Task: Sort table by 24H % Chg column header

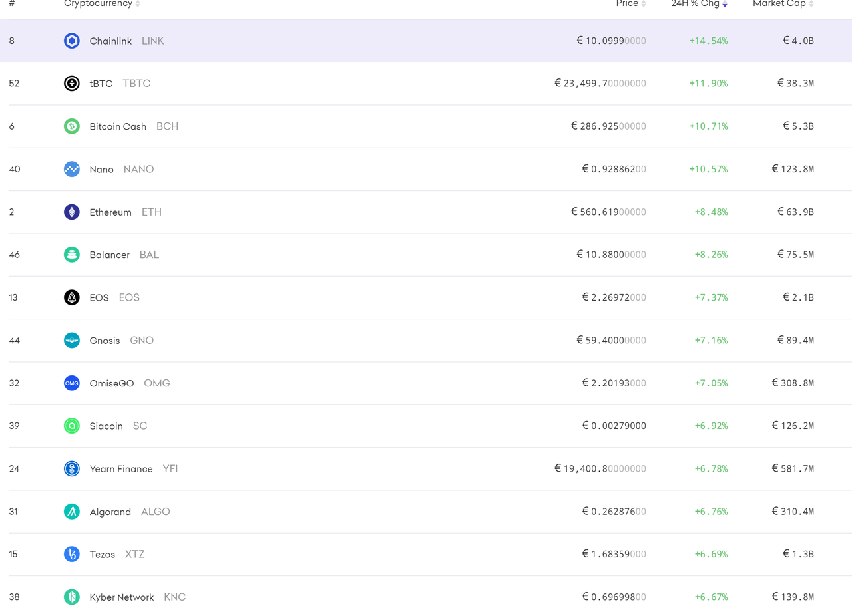Action: (x=699, y=3)
